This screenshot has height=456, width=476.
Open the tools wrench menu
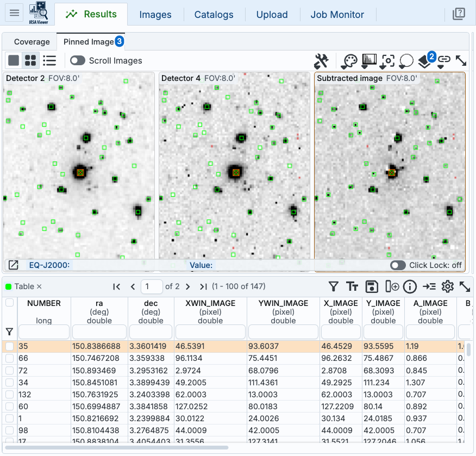coord(322,60)
